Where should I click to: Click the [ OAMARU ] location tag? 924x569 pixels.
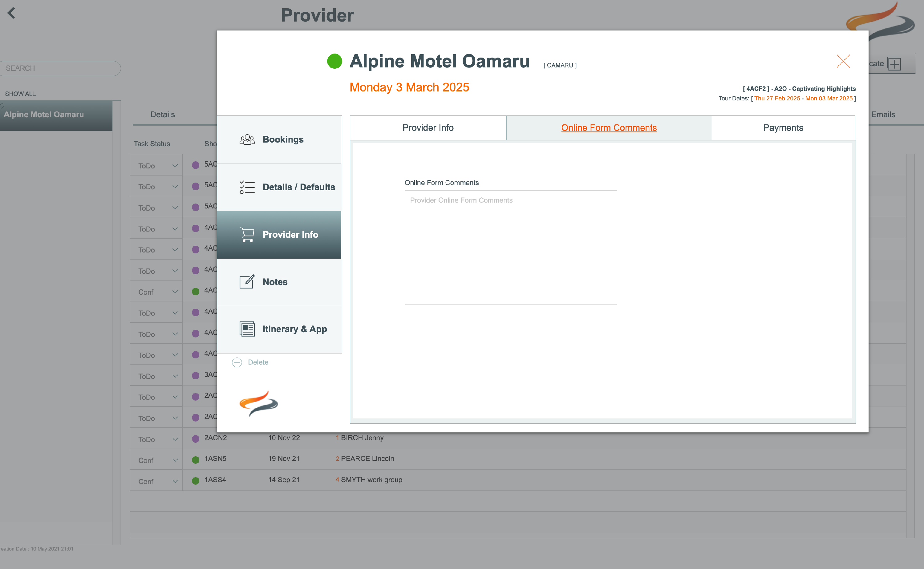point(560,66)
